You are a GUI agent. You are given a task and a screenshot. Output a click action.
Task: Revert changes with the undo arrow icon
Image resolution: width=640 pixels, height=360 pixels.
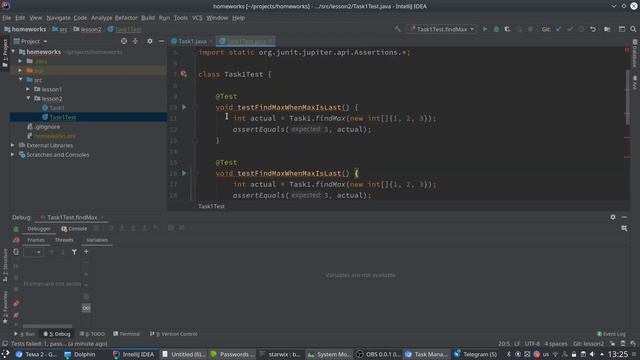593,29
